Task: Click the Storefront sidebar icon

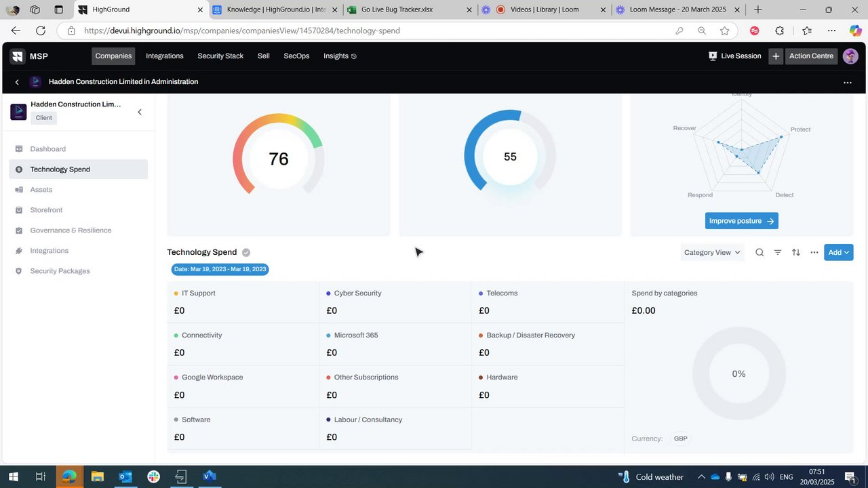Action: pyautogui.click(x=19, y=210)
